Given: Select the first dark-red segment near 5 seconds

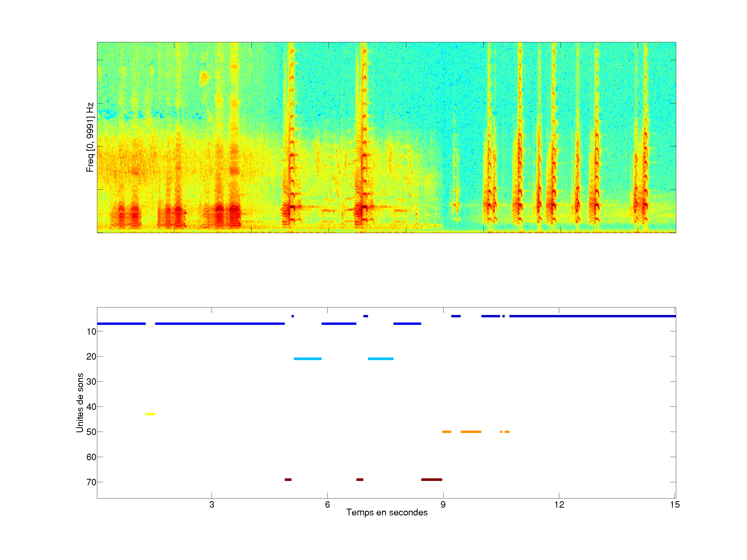Looking at the screenshot, I should click(288, 480).
